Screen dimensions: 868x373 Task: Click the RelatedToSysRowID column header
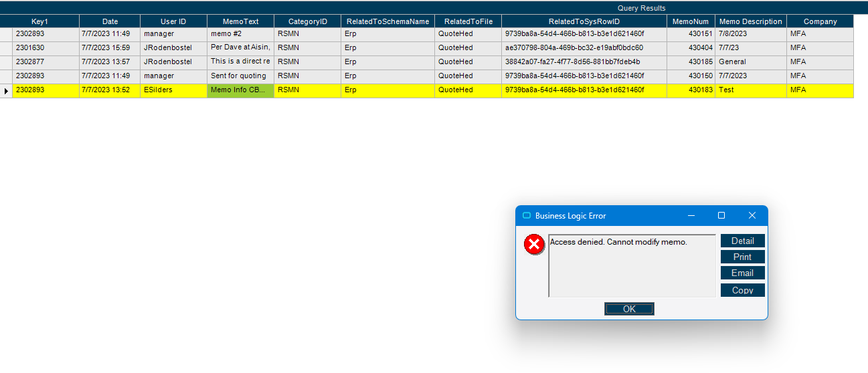coord(584,21)
